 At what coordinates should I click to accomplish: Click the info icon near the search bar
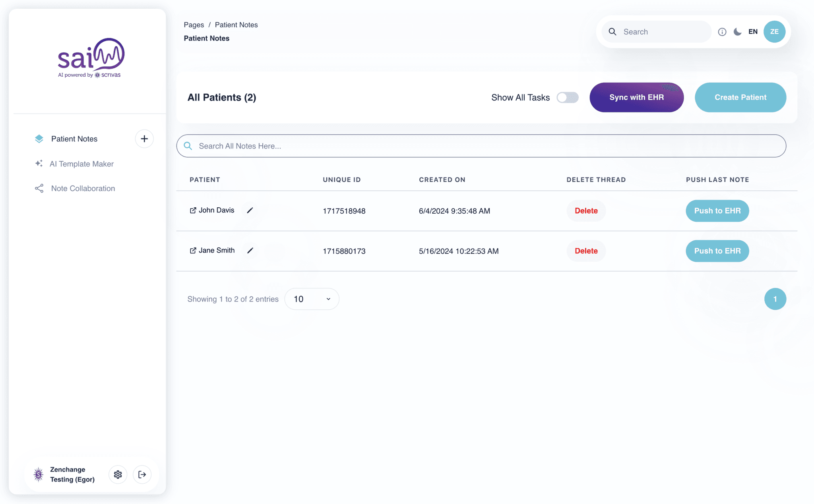click(x=722, y=32)
